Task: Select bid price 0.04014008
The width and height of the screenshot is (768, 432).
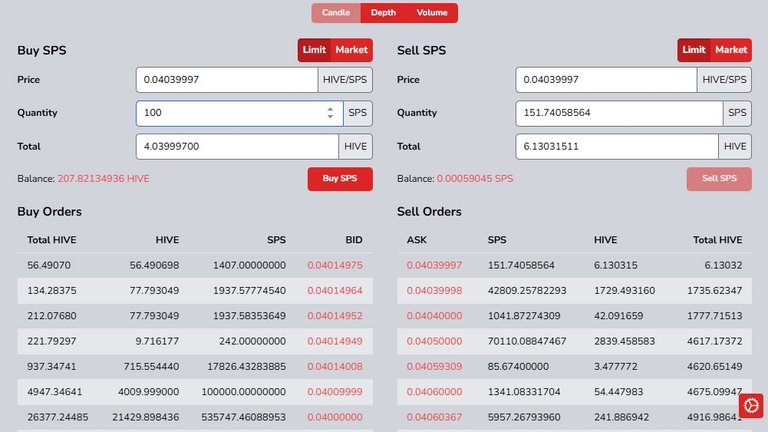Action: pyautogui.click(x=335, y=367)
